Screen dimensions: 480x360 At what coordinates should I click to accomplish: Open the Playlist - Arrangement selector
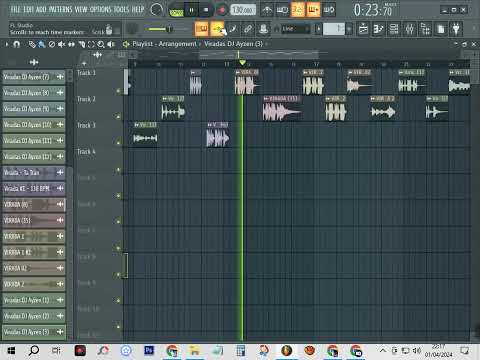[164, 44]
